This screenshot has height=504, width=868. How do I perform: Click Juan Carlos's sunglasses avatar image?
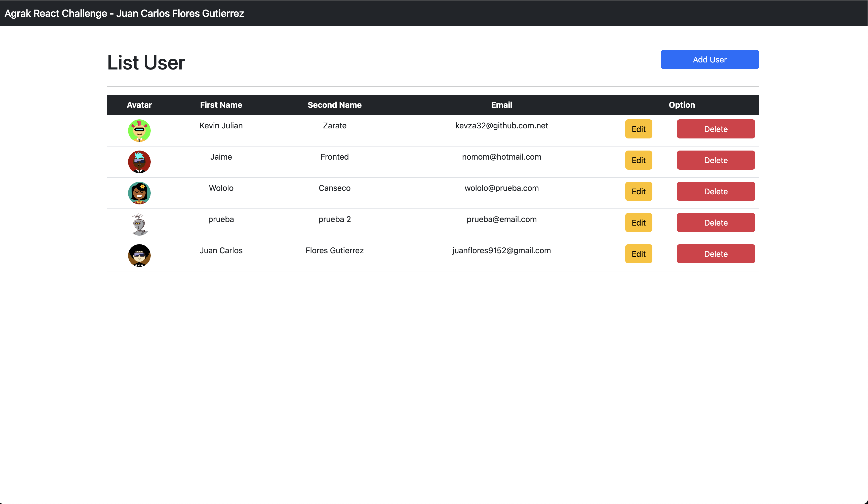(x=139, y=256)
